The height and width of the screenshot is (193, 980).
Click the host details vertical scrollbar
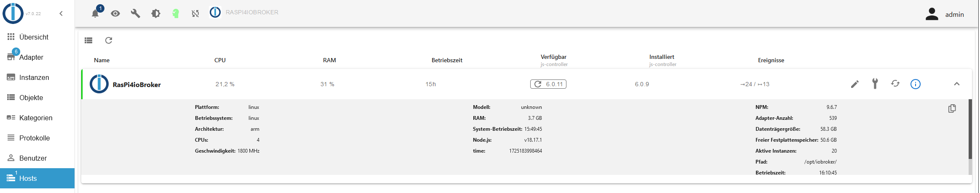click(970, 130)
